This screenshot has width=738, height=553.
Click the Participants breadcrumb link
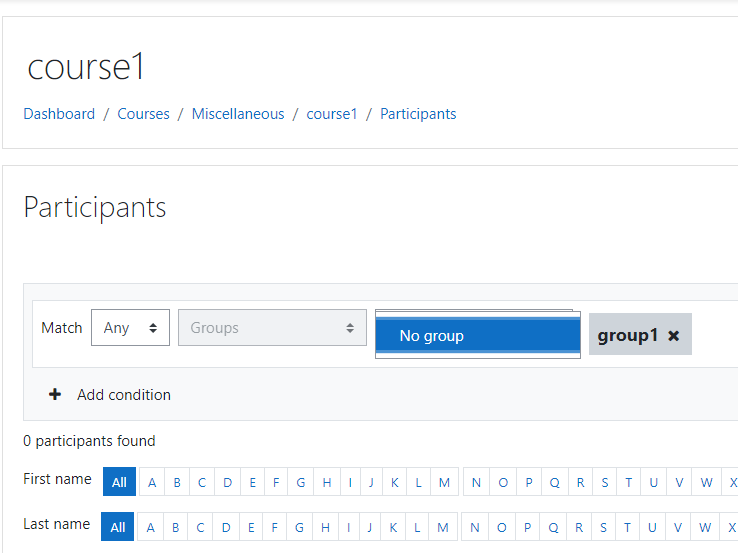[x=418, y=114]
